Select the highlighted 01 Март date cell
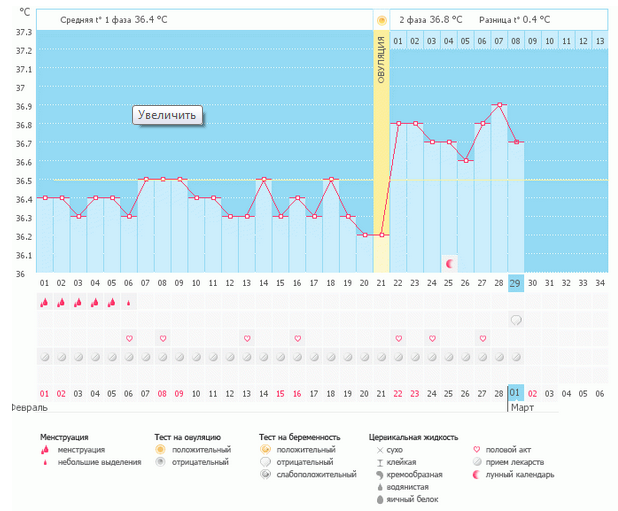 (516, 393)
